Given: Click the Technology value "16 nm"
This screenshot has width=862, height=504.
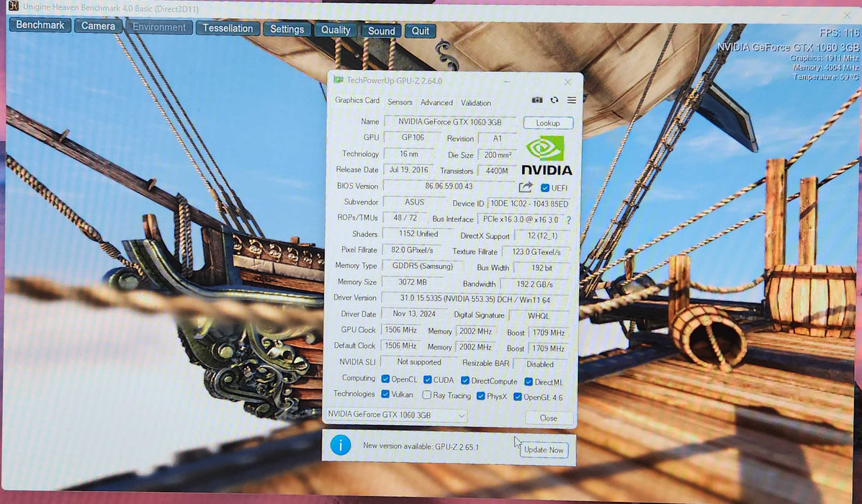Looking at the screenshot, I should [x=409, y=154].
